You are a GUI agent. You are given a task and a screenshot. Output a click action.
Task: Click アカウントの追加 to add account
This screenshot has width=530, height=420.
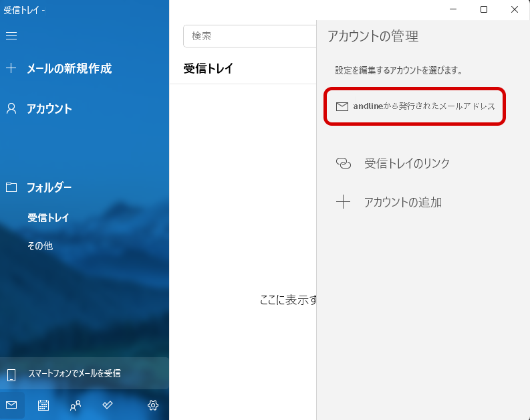point(402,202)
